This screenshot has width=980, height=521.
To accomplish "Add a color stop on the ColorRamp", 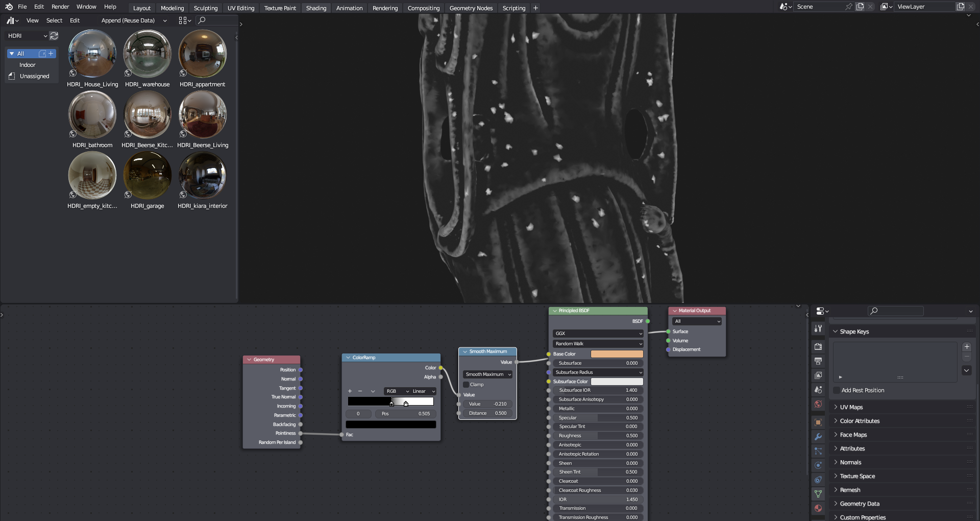I will click(350, 391).
